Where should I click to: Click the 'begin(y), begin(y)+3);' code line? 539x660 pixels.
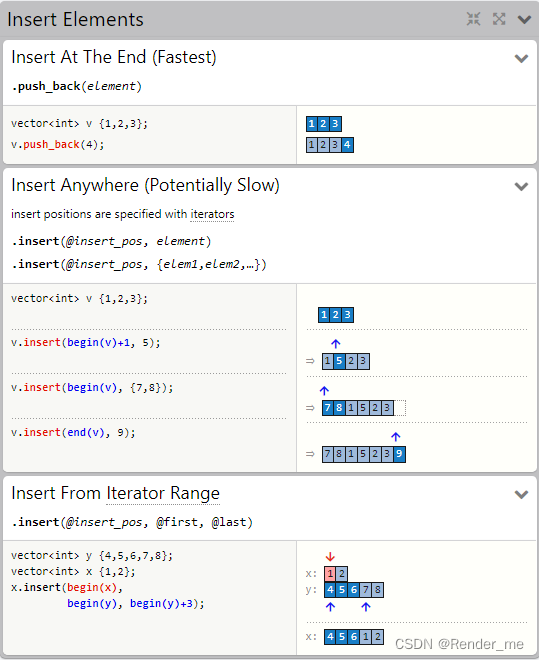[136, 604]
